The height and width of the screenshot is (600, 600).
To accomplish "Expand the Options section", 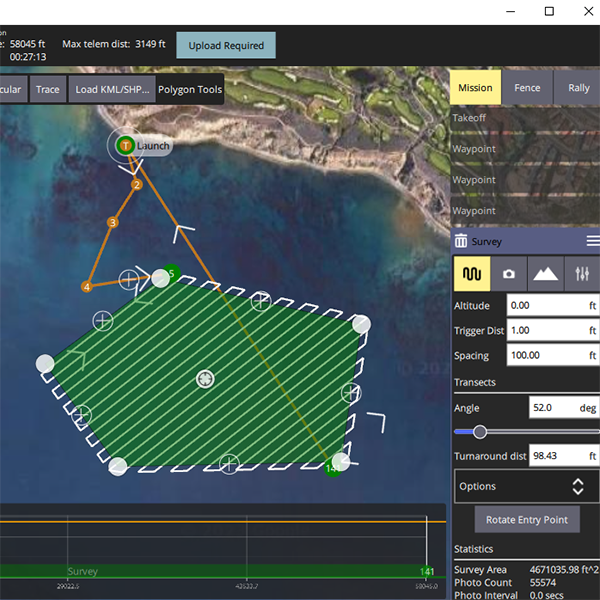I will (x=526, y=486).
